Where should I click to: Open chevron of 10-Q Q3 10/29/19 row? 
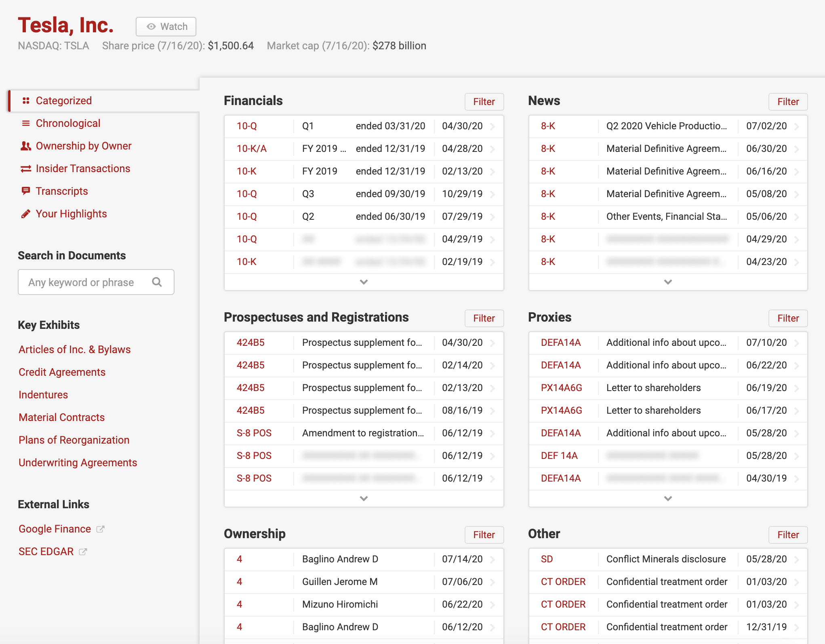(x=493, y=194)
